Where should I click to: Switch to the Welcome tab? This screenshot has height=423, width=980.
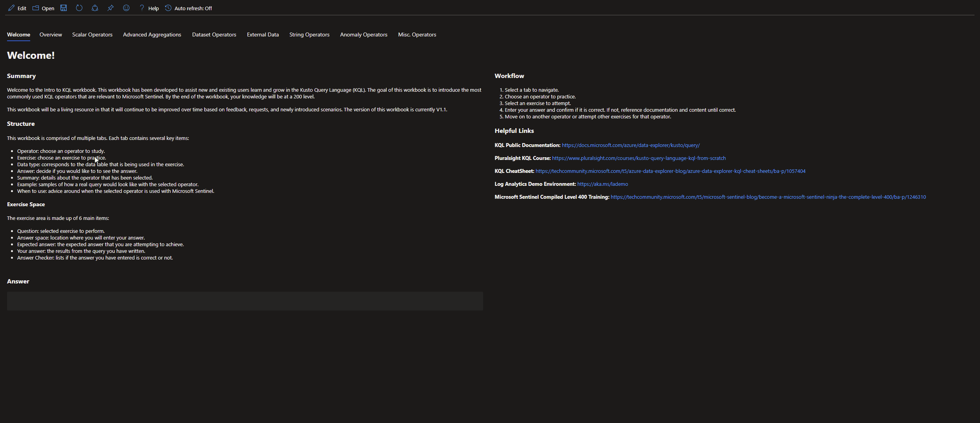[x=18, y=34]
